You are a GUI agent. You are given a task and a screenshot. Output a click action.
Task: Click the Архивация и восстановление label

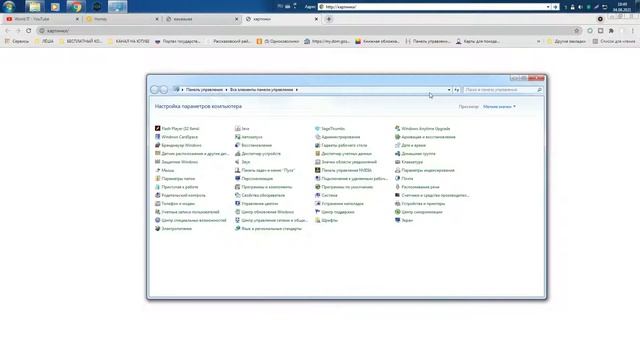(429, 137)
